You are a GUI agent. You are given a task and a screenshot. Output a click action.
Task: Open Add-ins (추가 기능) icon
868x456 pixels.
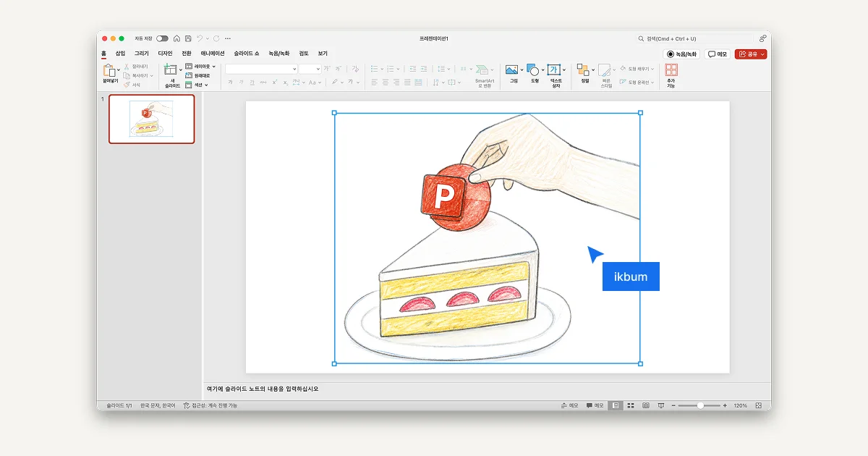click(671, 70)
